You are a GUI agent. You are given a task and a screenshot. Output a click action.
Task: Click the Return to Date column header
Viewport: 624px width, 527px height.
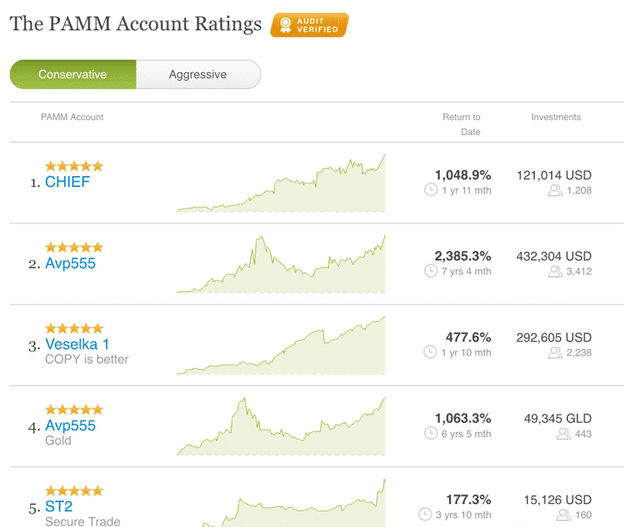(462, 124)
